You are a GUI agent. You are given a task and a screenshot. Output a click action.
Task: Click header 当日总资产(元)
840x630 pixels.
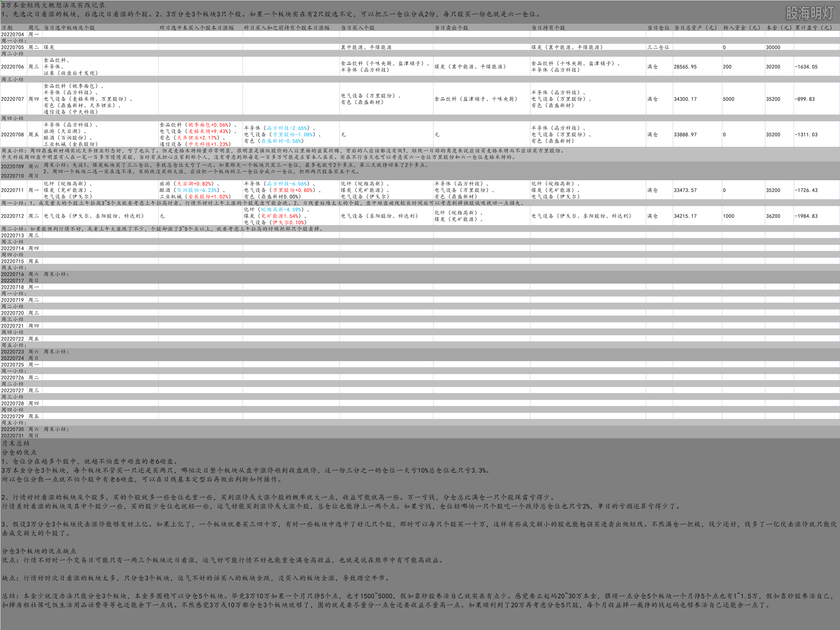[696, 28]
